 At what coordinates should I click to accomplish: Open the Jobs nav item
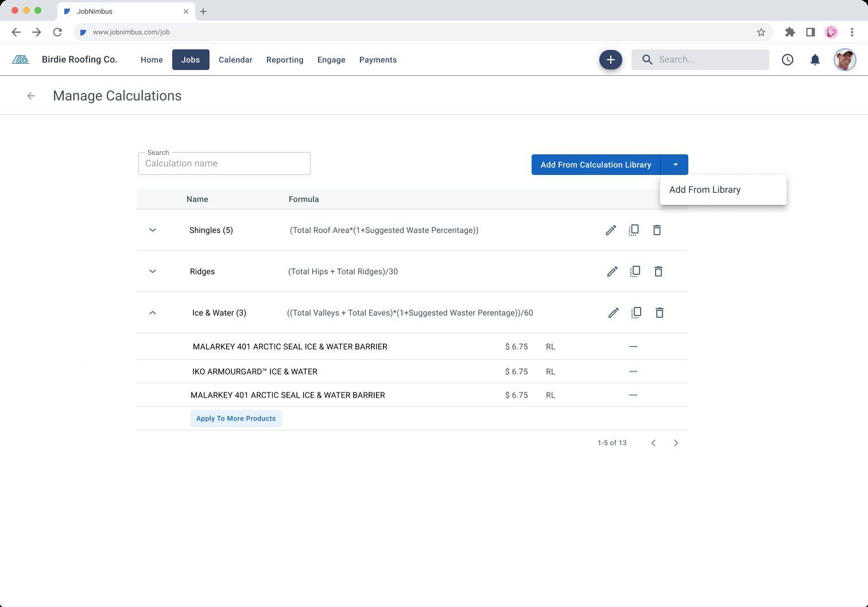[x=191, y=60]
